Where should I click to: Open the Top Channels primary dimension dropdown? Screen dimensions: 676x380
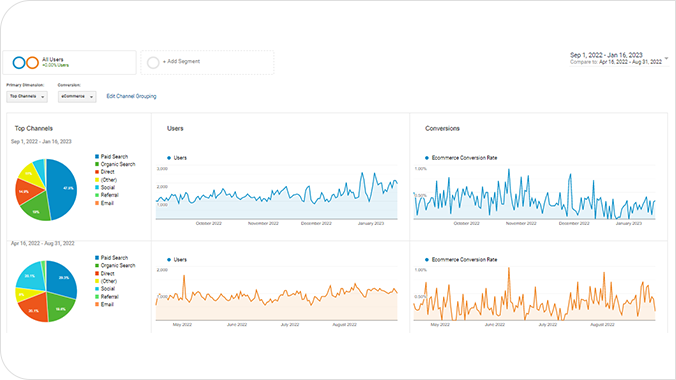[x=27, y=97]
